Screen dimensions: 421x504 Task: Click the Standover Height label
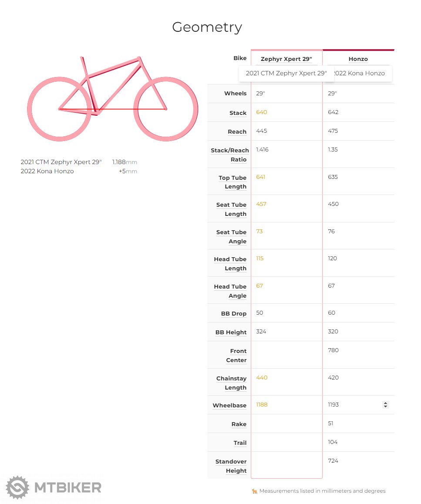pos(231,466)
